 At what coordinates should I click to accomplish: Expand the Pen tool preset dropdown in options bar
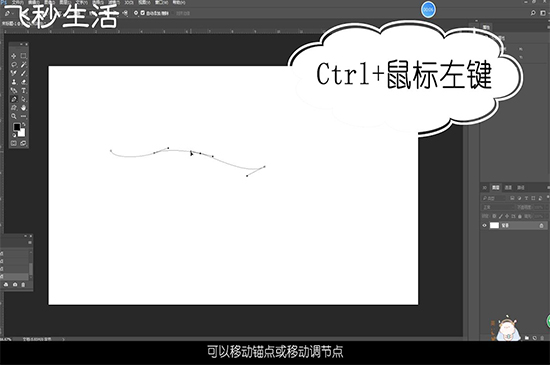pyautogui.click(x=8, y=13)
